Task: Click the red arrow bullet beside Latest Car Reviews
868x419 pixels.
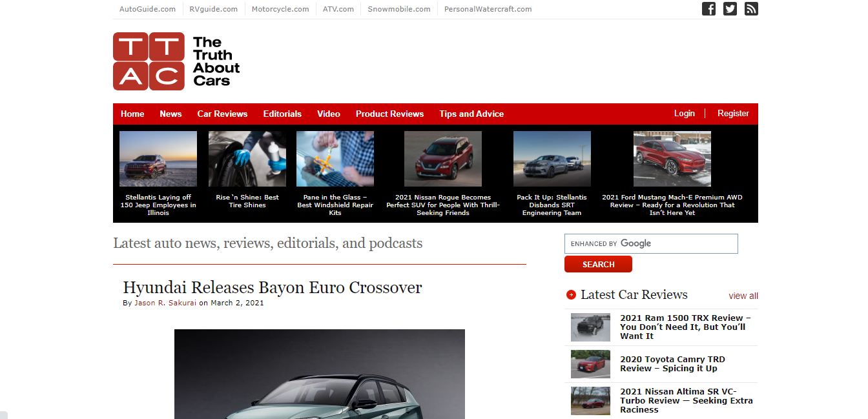Action: 571,294
